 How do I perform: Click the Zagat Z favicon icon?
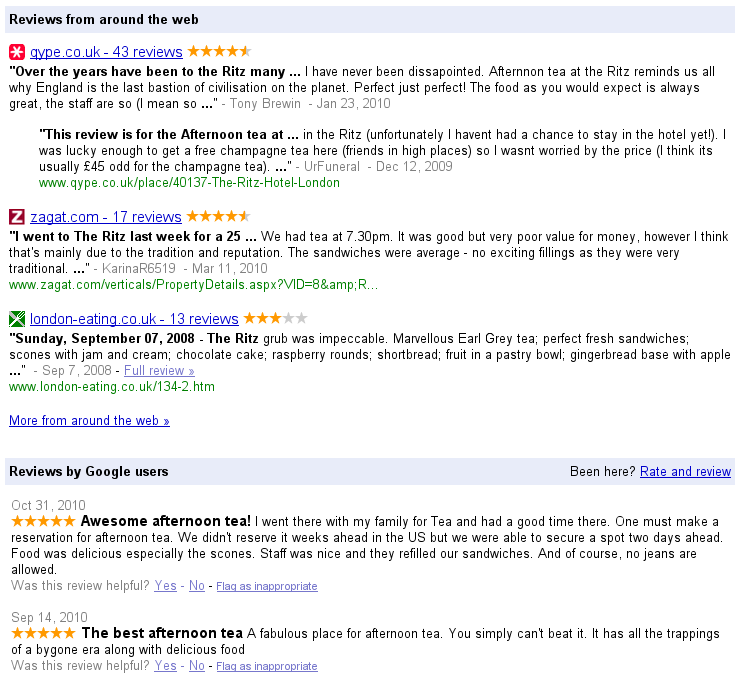pos(17,217)
